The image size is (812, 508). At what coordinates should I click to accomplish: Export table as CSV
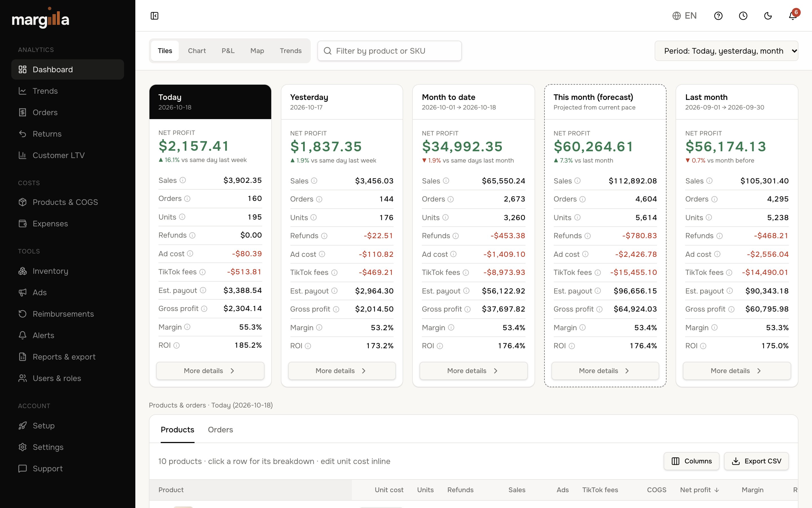tap(756, 461)
